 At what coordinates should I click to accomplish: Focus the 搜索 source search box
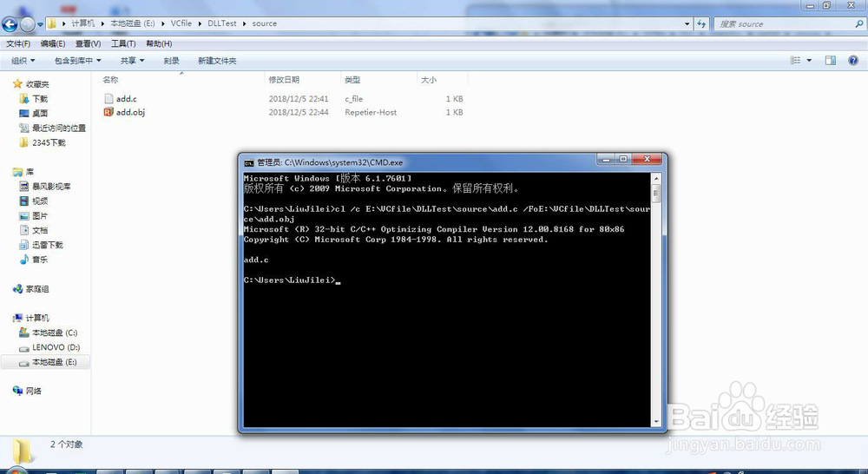click(x=783, y=23)
